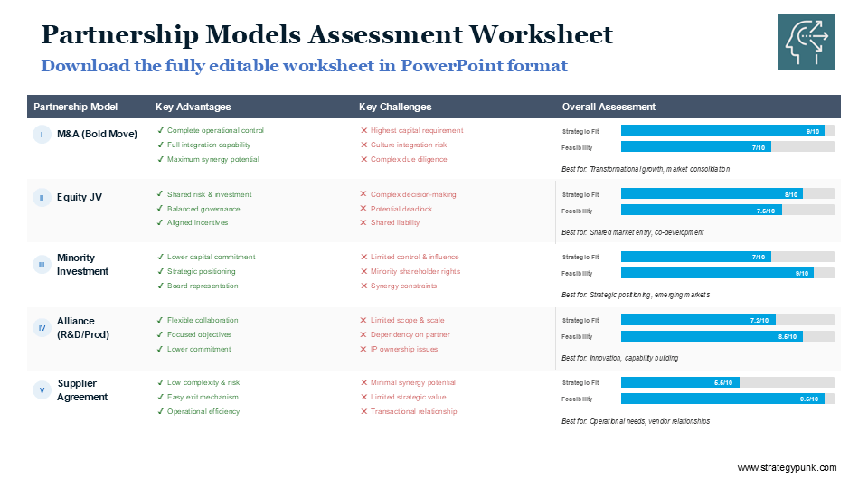This screenshot has height=488, width=868.
Task: Click the roman numeral IV badge
Action: (42, 327)
